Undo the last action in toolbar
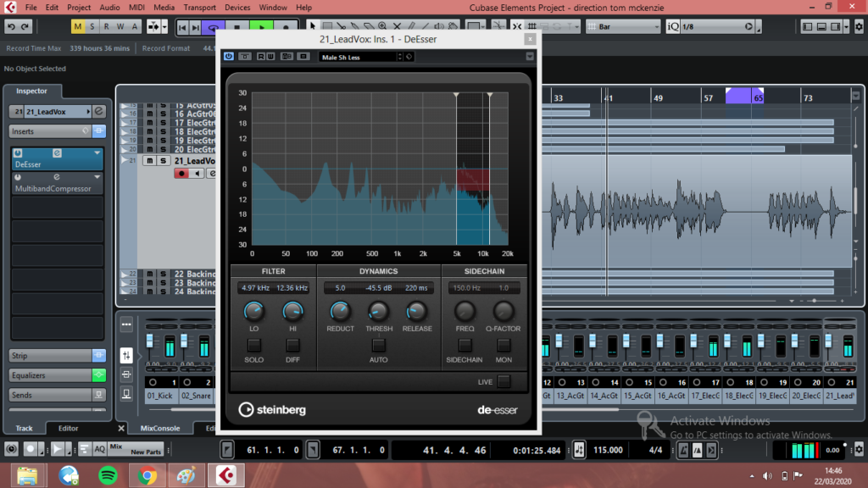The height and width of the screenshot is (488, 868). 11,26
